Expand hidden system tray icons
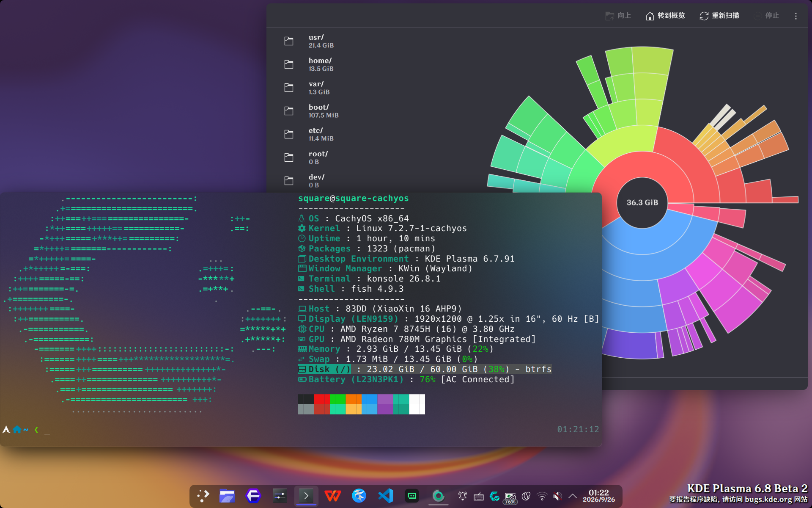812x508 pixels. point(573,496)
